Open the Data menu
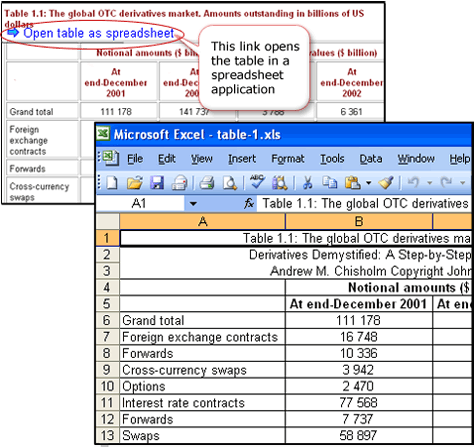 click(x=371, y=159)
